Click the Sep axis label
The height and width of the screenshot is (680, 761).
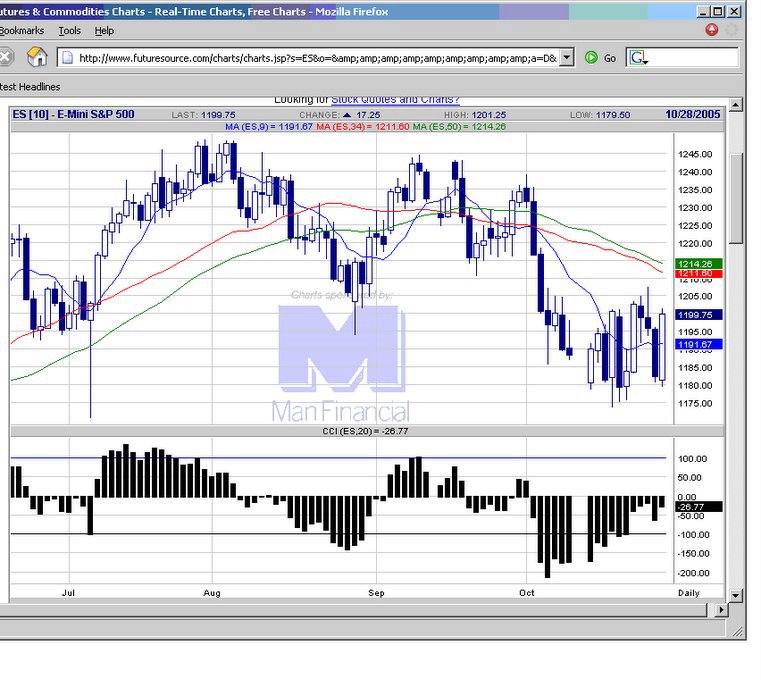(376, 593)
